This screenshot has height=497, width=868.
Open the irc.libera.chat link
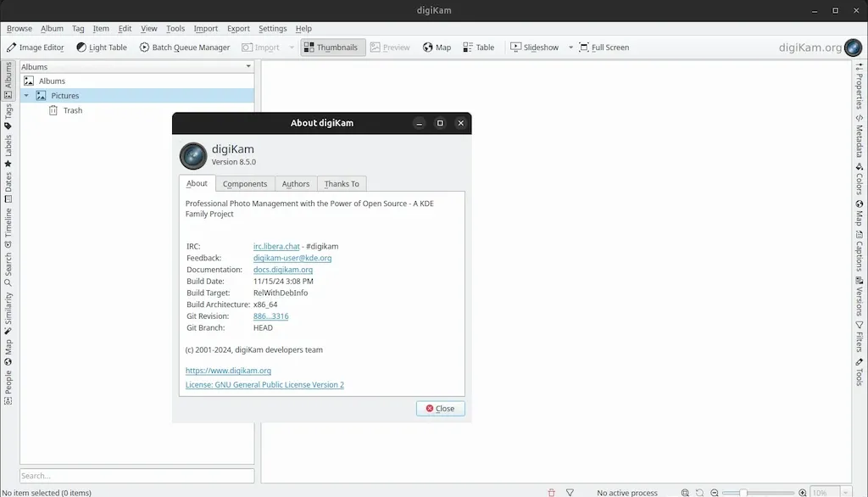276,247
